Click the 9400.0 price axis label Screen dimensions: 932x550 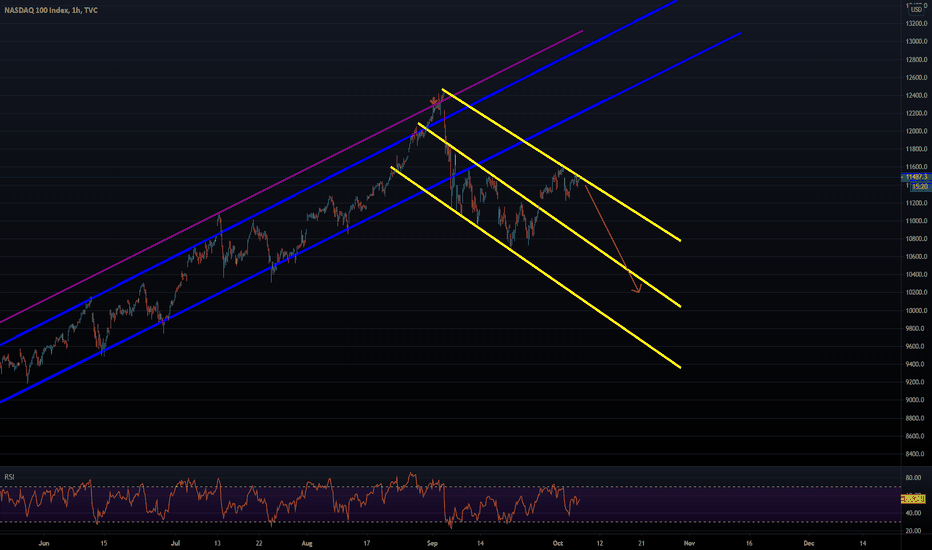916,364
